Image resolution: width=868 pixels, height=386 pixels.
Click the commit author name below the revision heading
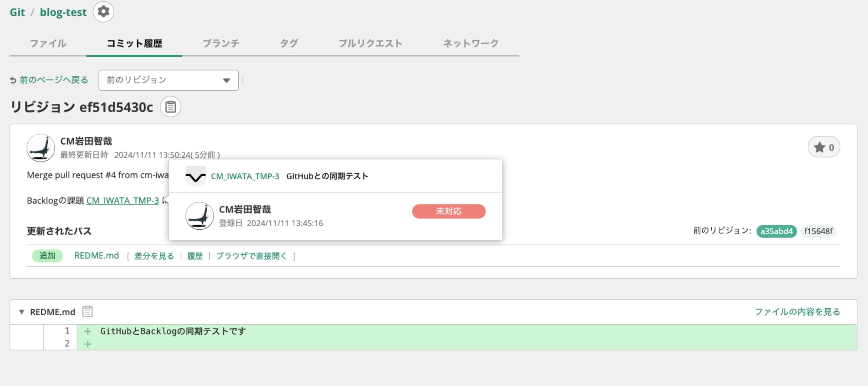click(x=86, y=141)
